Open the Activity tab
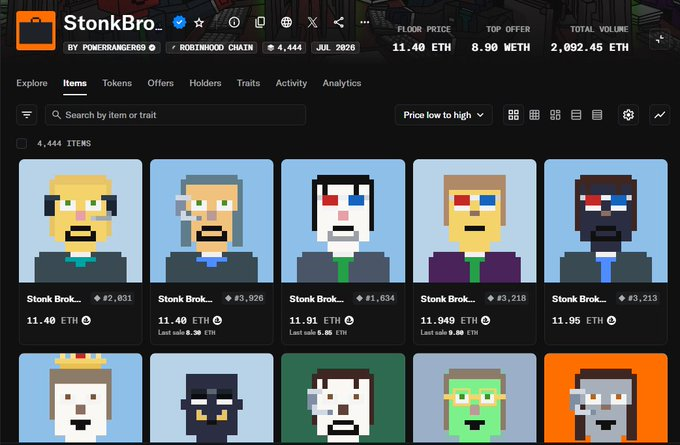Viewport: 680px width, 445px height. (291, 83)
